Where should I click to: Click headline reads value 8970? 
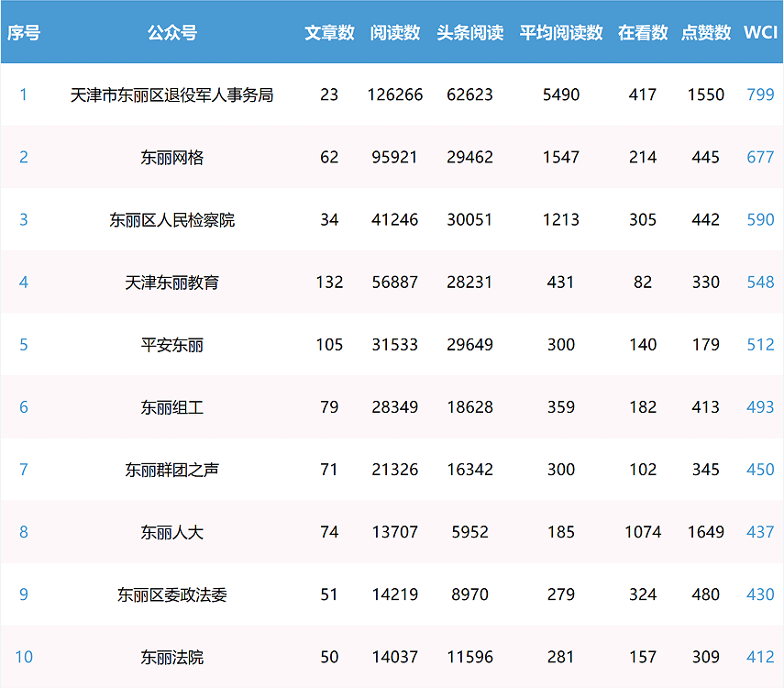[470, 595]
